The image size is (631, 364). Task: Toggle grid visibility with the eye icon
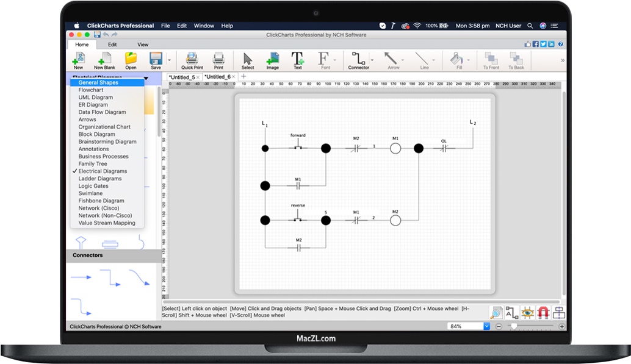pos(527,312)
